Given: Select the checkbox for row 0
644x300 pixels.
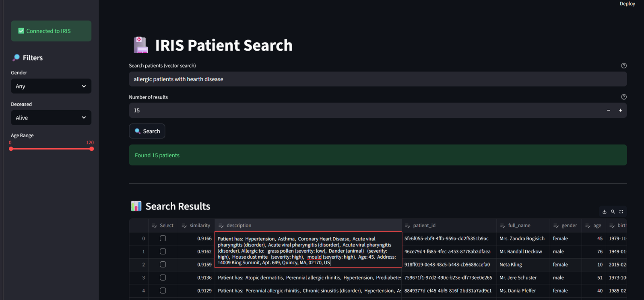Looking at the screenshot, I should point(163,238).
